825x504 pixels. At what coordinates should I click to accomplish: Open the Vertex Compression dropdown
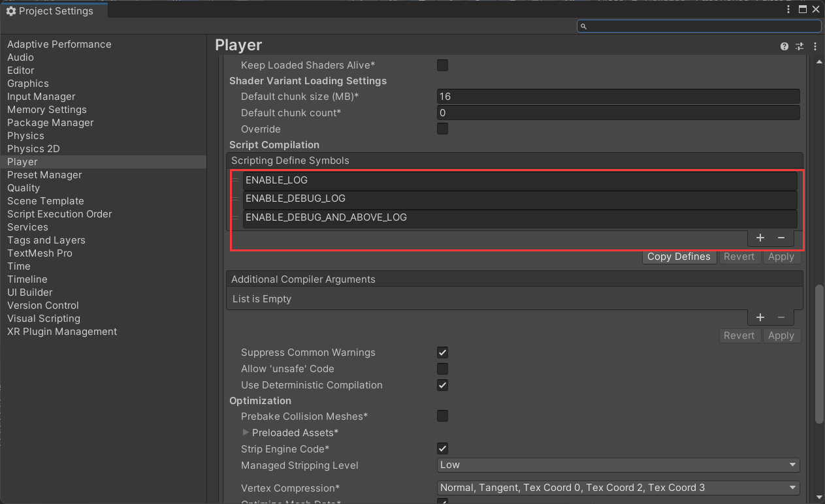pyautogui.click(x=618, y=488)
